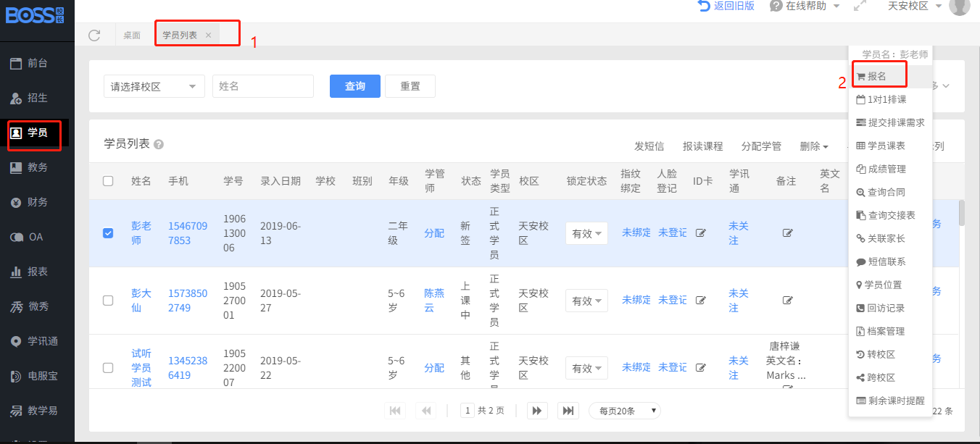Edit the 备注 note for 彭老师
This screenshot has height=444, width=980.
pos(787,233)
